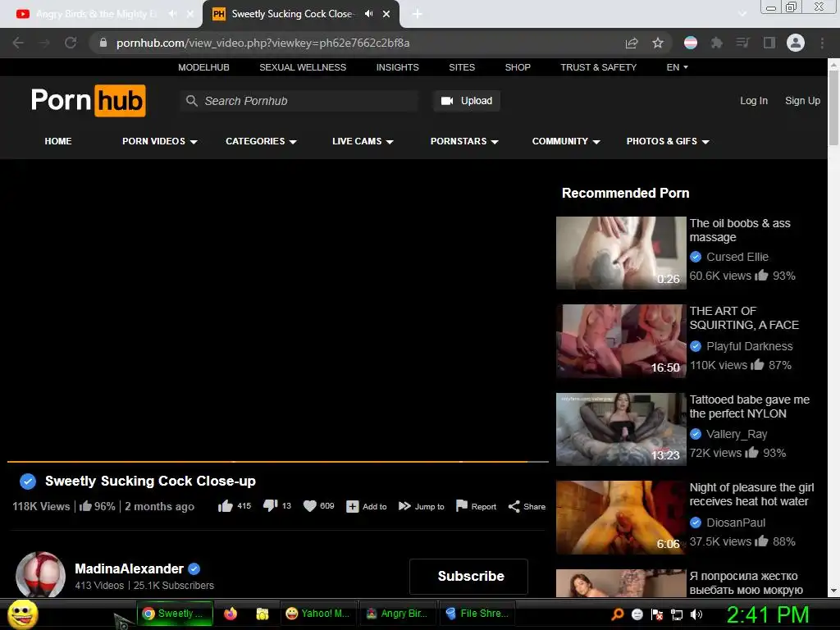Click the thumbs-down dislike icon (13)

(270, 505)
